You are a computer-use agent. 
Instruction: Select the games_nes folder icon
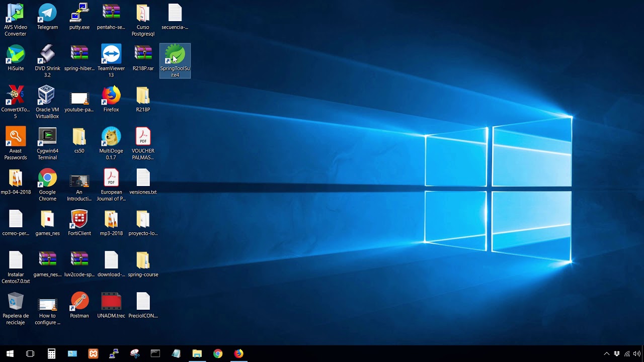coord(47,223)
